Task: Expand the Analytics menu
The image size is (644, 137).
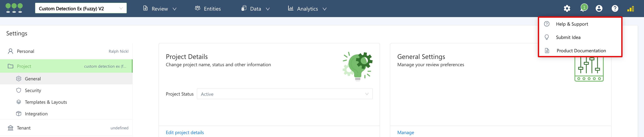Action: pyautogui.click(x=307, y=9)
